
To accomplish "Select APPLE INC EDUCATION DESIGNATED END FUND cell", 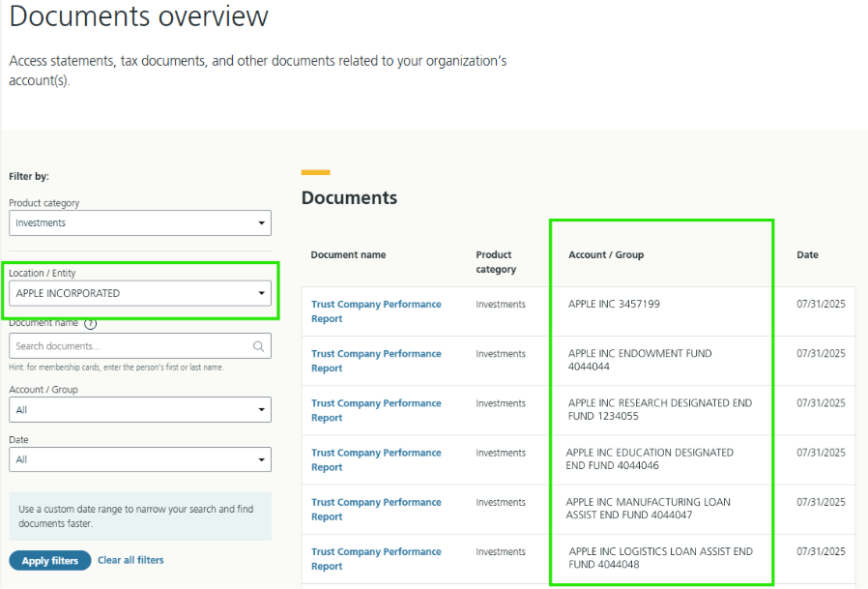I will 650,458.
